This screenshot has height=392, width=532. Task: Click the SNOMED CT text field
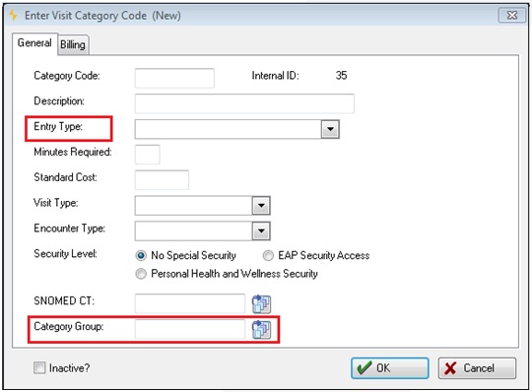[x=190, y=303]
